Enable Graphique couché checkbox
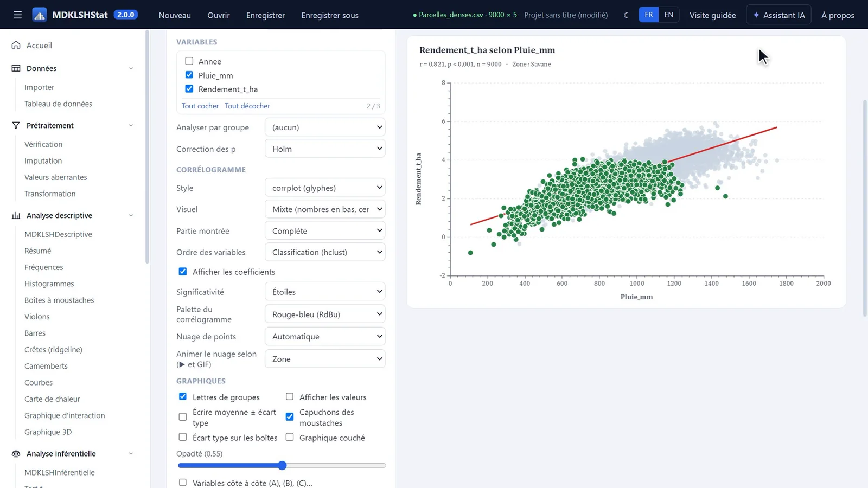 (290, 437)
